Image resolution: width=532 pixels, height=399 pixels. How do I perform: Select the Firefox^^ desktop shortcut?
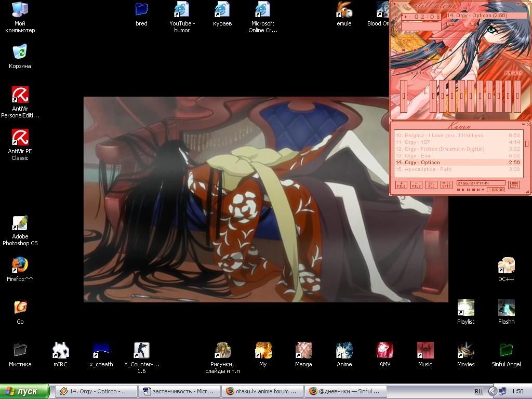point(20,270)
